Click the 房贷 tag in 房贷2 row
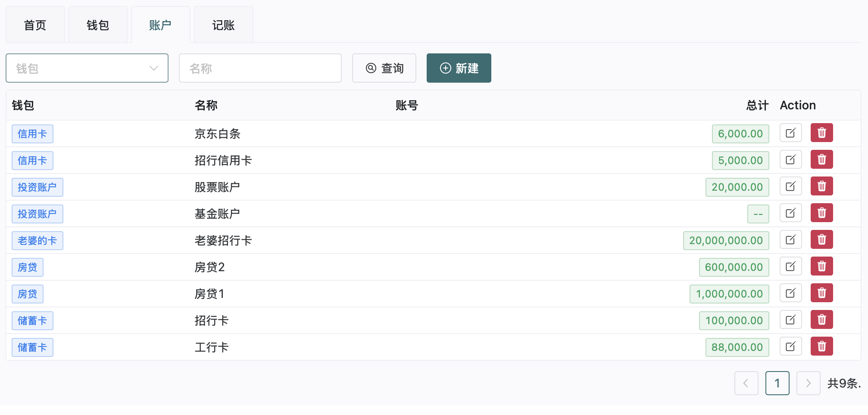 (28, 267)
